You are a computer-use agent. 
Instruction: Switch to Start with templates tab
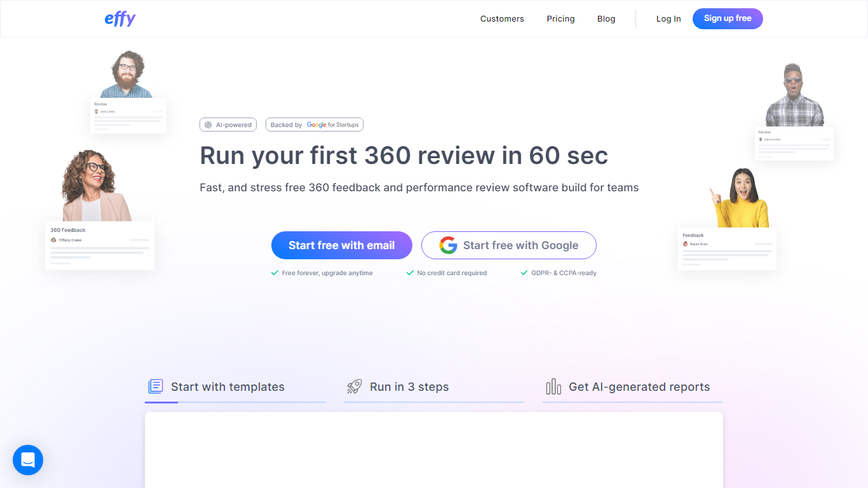click(227, 387)
